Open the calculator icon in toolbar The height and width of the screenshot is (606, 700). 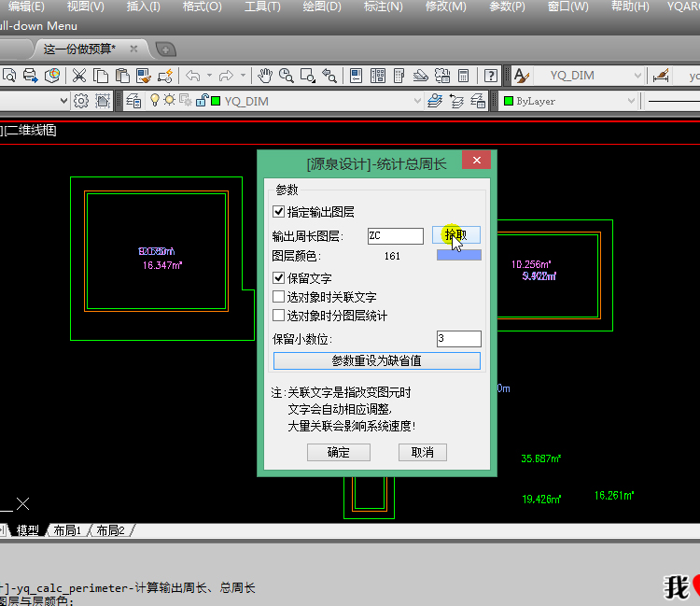(x=464, y=76)
